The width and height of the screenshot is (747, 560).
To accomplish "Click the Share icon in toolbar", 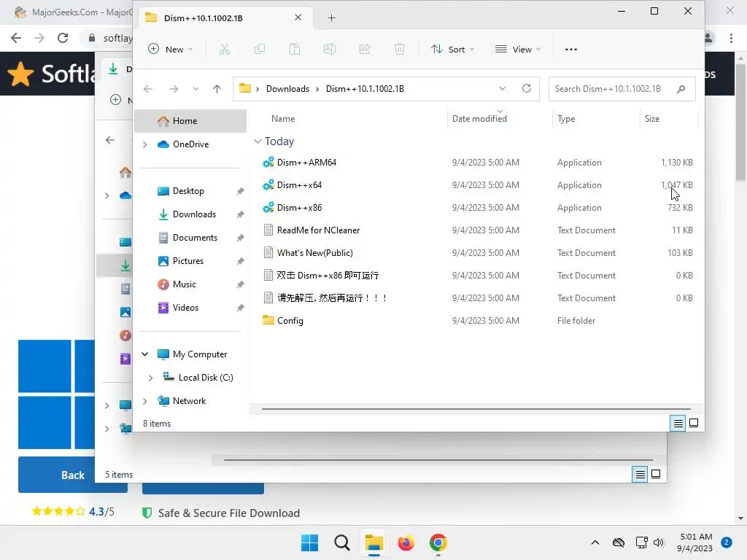I will pyautogui.click(x=365, y=49).
